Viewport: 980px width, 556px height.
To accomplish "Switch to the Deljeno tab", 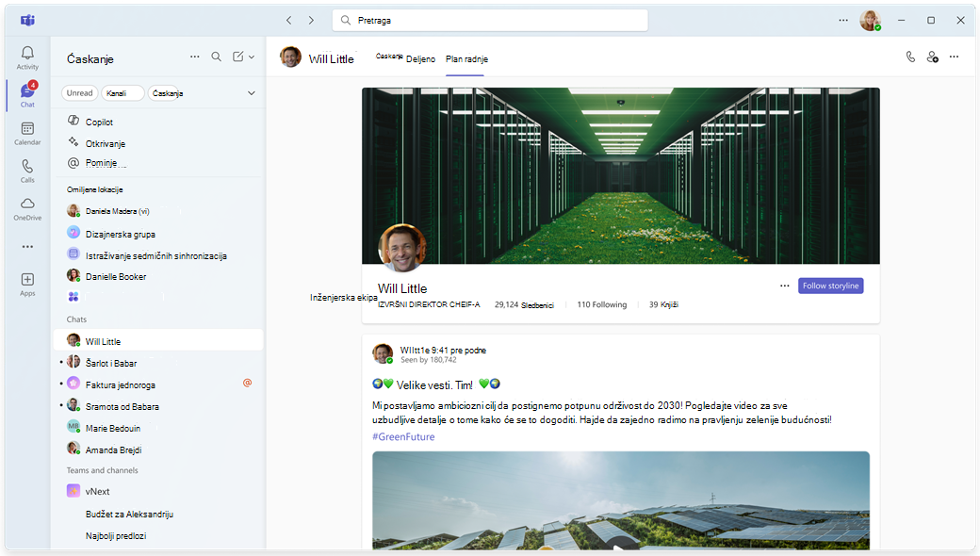I will coord(420,58).
